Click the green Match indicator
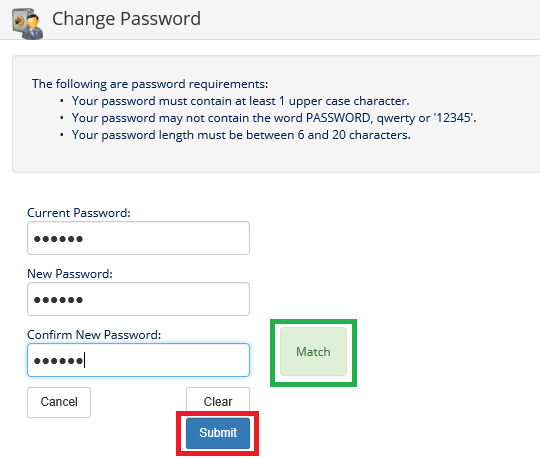 313,352
